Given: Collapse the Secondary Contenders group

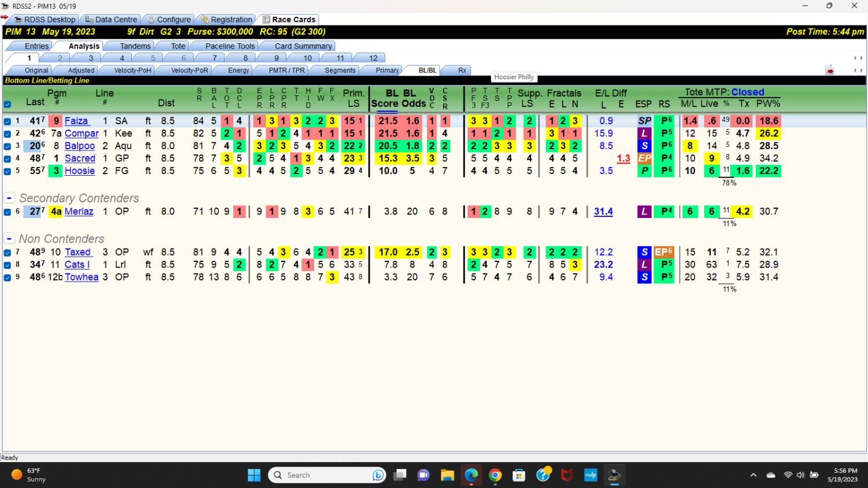Looking at the screenshot, I should tap(9, 198).
